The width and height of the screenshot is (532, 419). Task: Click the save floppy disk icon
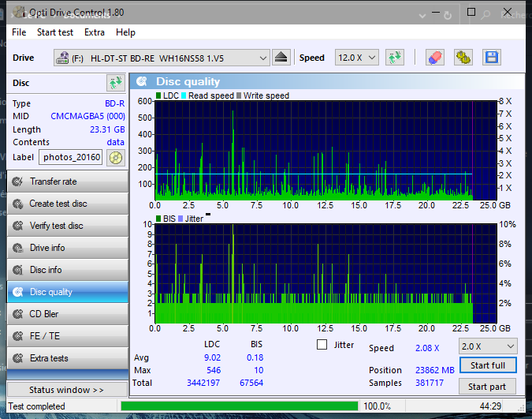[492, 58]
